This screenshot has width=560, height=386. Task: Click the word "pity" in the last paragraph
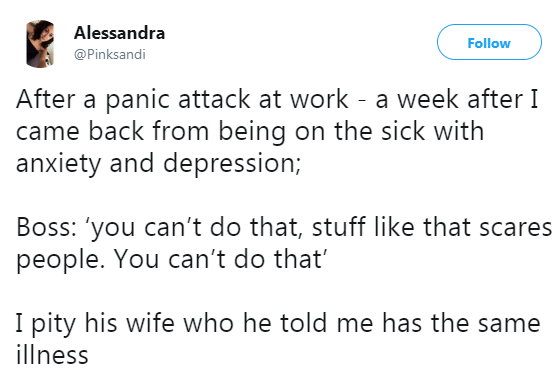tap(54, 324)
